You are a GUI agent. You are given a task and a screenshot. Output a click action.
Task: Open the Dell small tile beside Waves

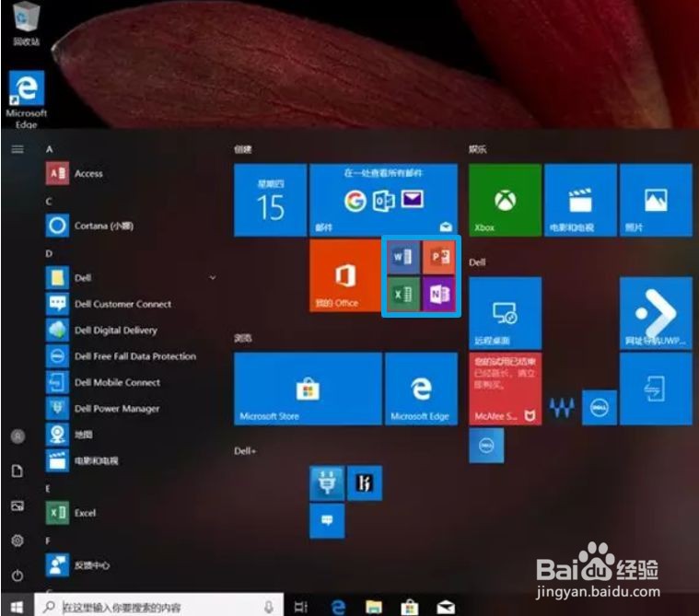coord(600,407)
